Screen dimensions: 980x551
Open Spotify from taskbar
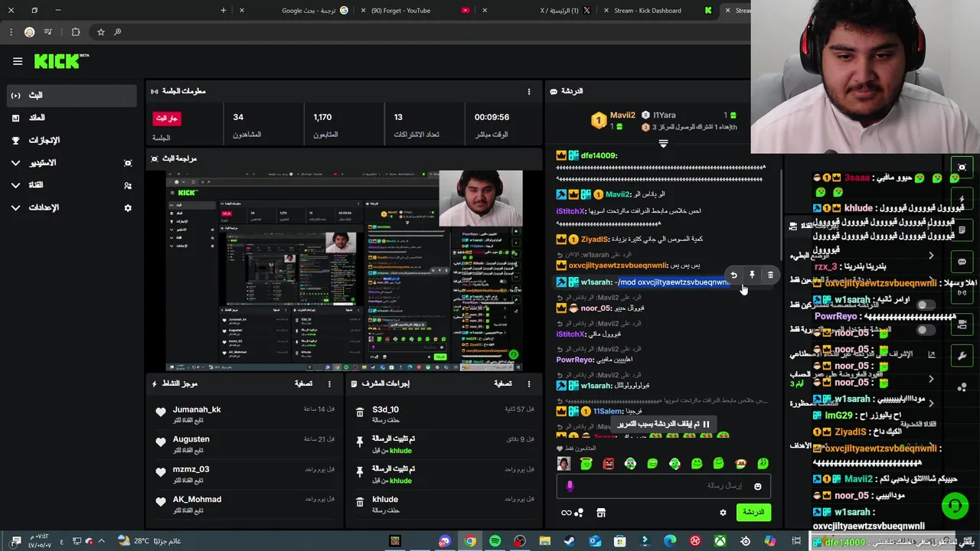point(495,541)
